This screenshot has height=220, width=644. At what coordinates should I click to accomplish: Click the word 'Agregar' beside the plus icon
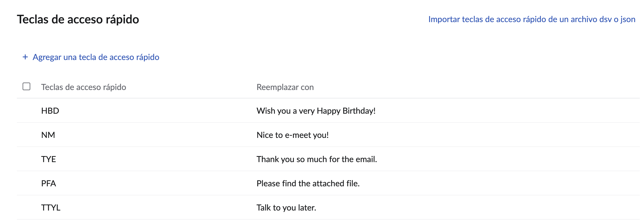click(47, 57)
